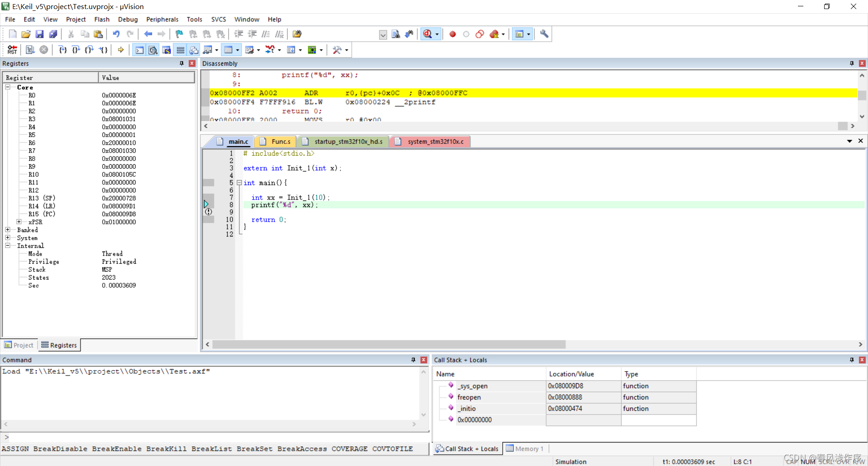Click the Disassembly vertical scrollbar down arrow

coord(862,117)
